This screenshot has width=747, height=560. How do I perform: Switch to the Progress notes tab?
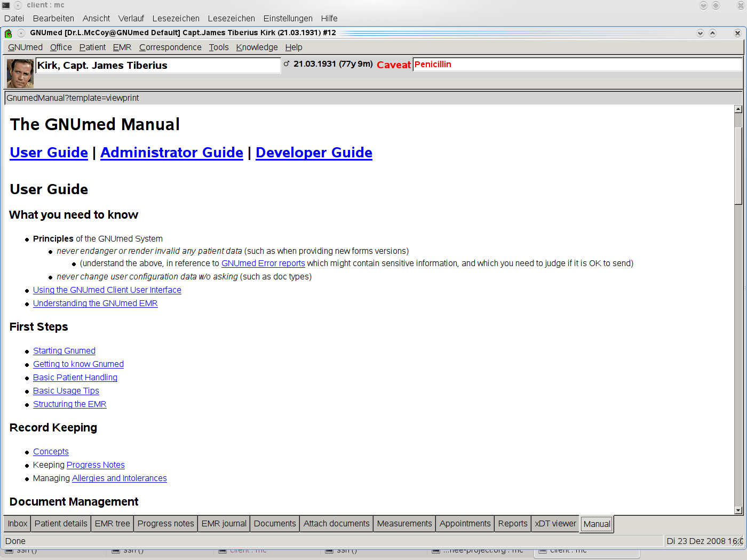[x=165, y=523]
